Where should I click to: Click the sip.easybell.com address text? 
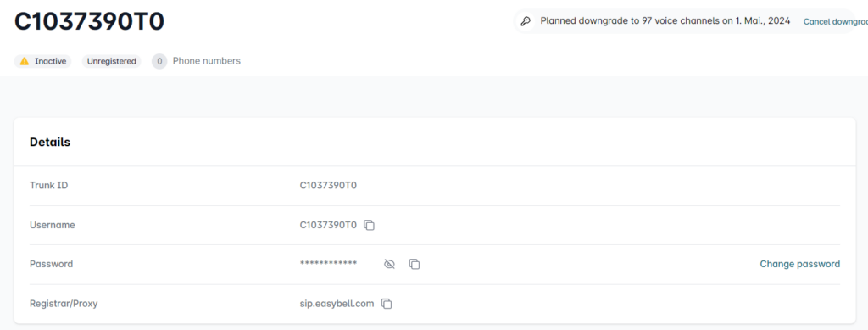pyautogui.click(x=337, y=304)
